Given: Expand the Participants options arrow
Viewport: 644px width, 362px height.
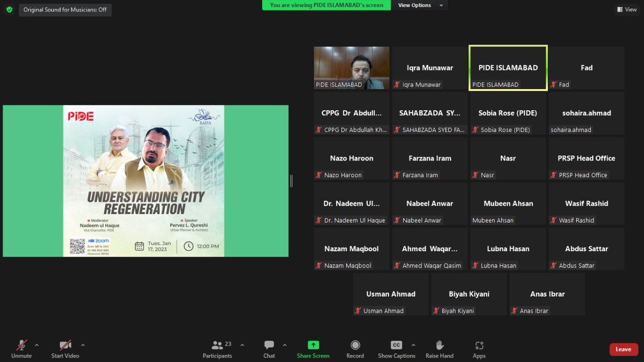Looking at the screenshot, I should click(x=242, y=345).
